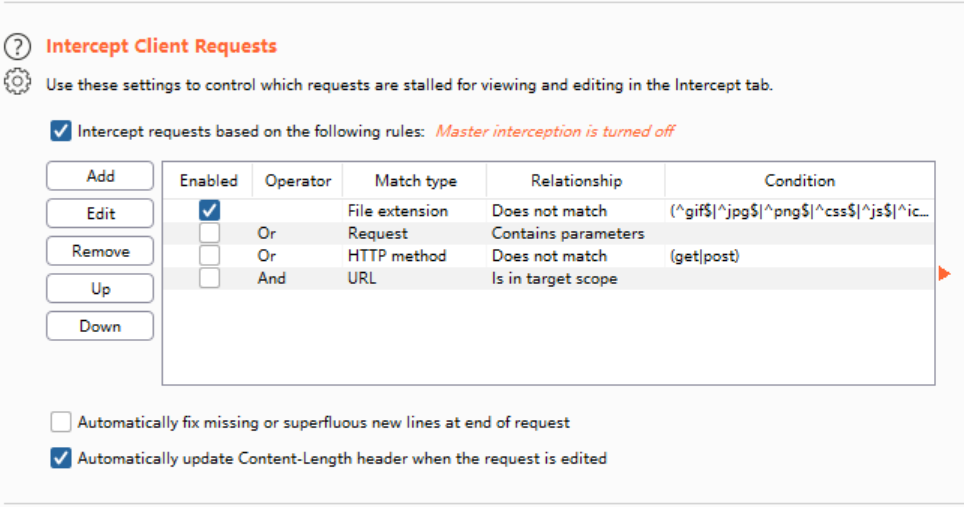Viewport: 964px width, 507px height.
Task: Enable the HTTP method rule
Action: coord(209,256)
